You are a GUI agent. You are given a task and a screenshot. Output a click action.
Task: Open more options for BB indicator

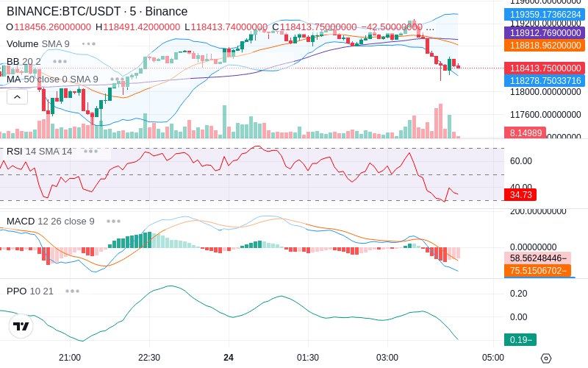click(x=60, y=61)
